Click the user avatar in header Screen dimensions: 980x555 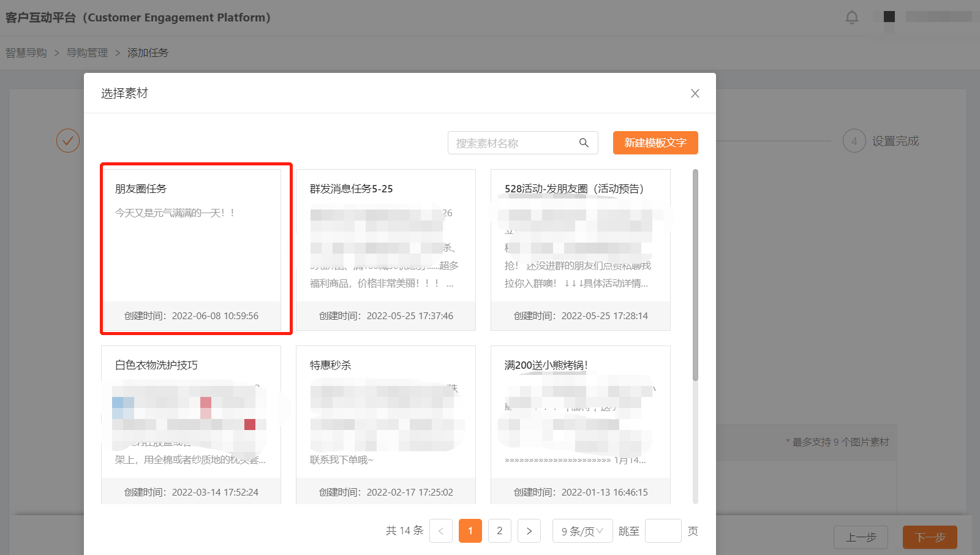889,17
